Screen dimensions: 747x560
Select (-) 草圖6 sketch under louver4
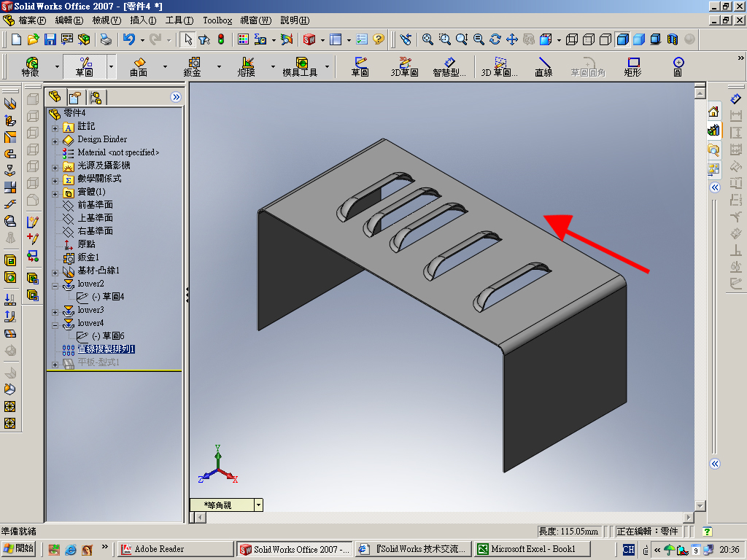108,335
